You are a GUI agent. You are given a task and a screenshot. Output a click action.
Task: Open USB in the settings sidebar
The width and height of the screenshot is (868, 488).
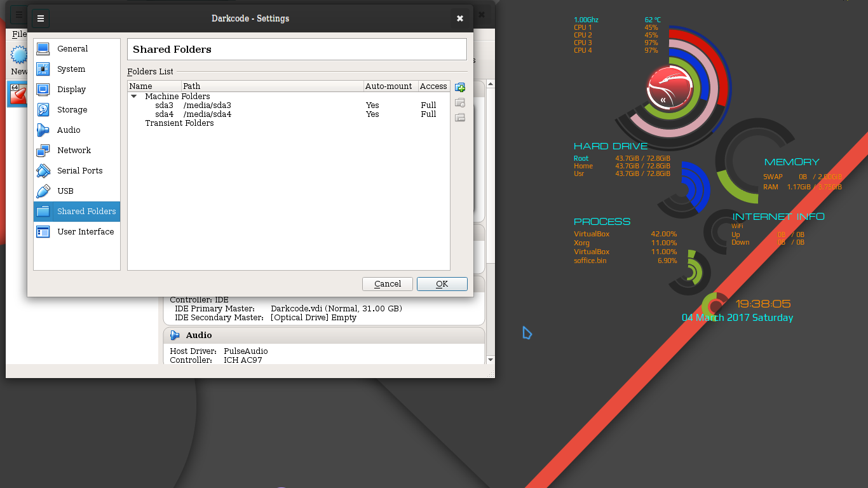(77, 191)
